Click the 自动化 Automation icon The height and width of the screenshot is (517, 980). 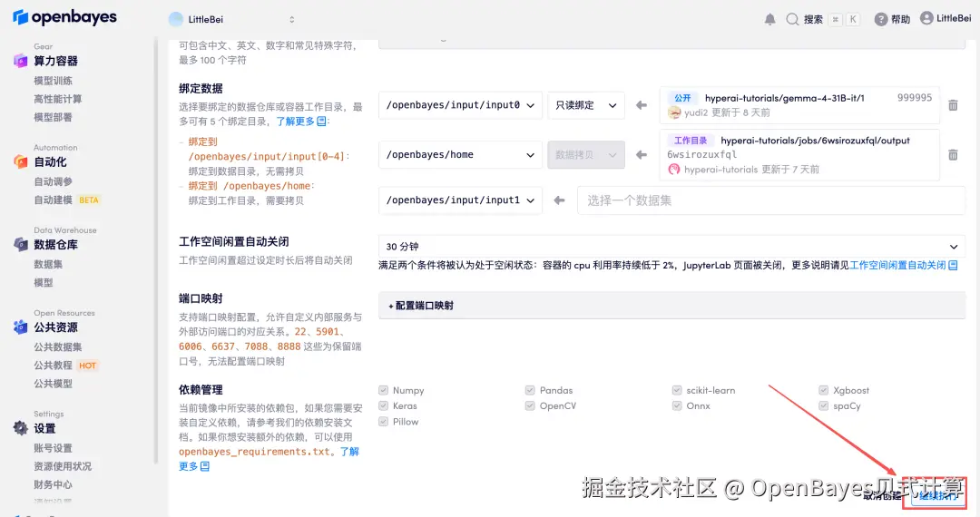click(x=21, y=161)
